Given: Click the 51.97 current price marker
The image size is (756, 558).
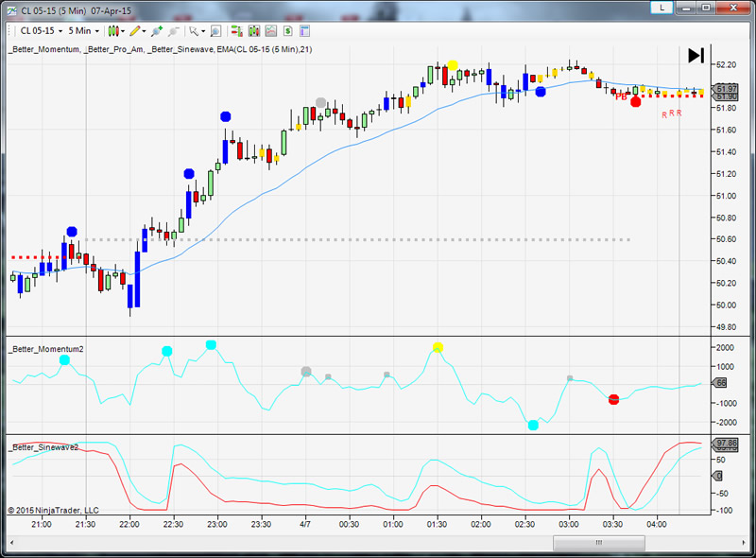Looking at the screenshot, I should tap(726, 88).
